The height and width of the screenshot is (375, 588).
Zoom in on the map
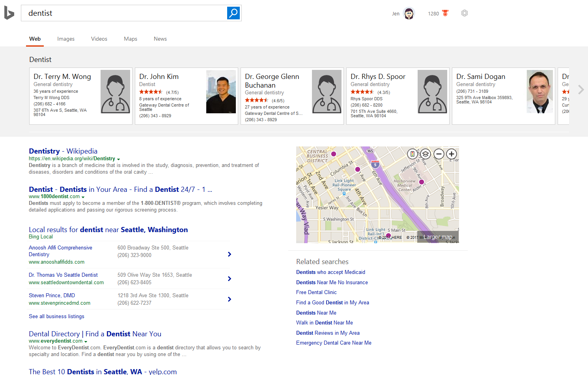pyautogui.click(x=452, y=154)
